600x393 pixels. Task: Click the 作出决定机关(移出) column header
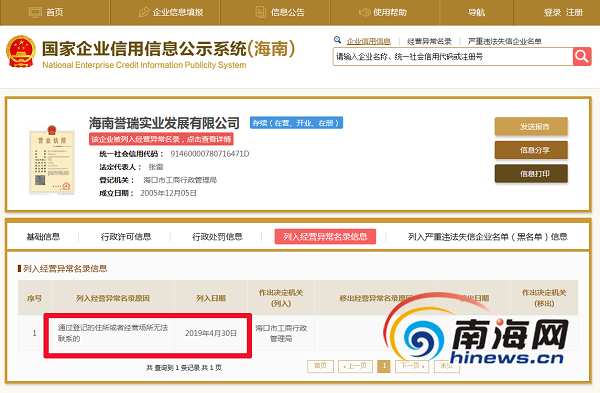[x=544, y=298]
